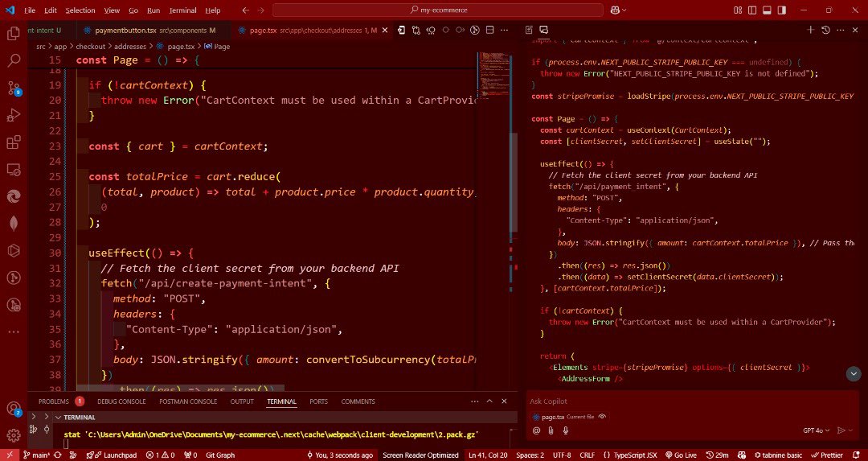Change indentation via Spaces: 2
The height and width of the screenshot is (461, 868).
point(530,455)
